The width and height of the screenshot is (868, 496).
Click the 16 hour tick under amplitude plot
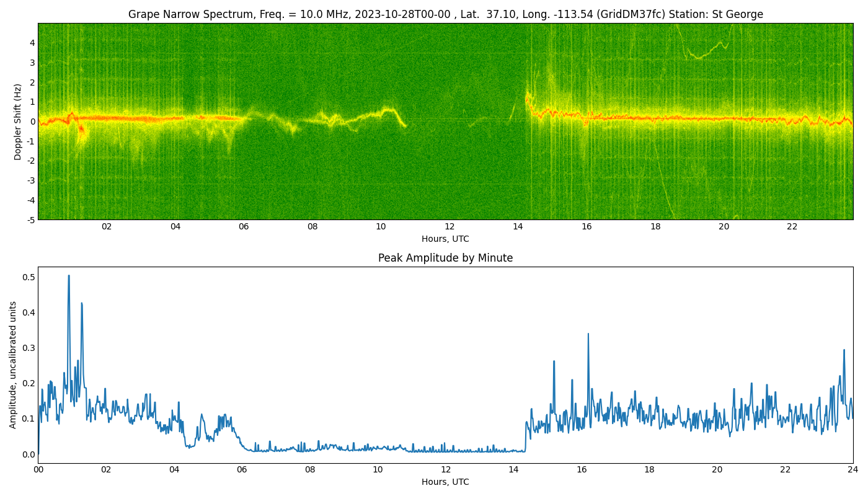[582, 470]
